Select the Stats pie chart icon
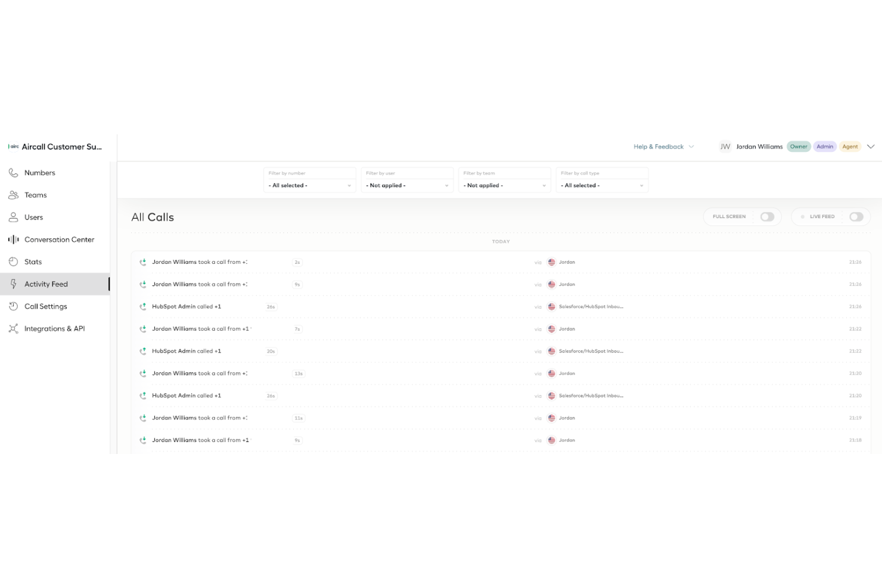The image size is (882, 588). coord(13,262)
